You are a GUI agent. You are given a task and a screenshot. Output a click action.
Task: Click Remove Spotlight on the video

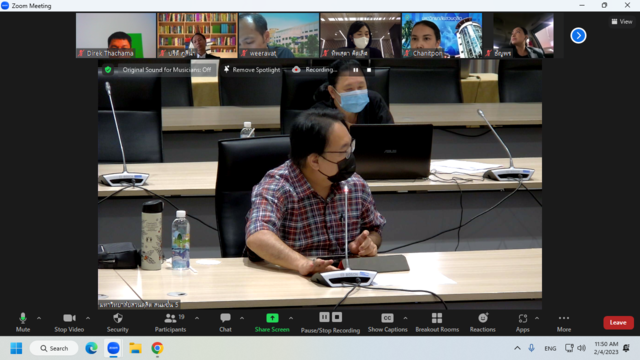[252, 70]
